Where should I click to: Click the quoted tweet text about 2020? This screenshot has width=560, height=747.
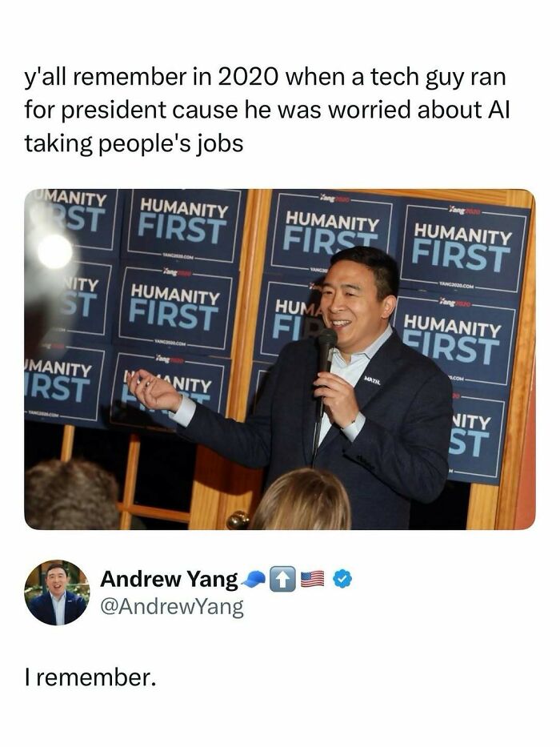click(x=266, y=110)
